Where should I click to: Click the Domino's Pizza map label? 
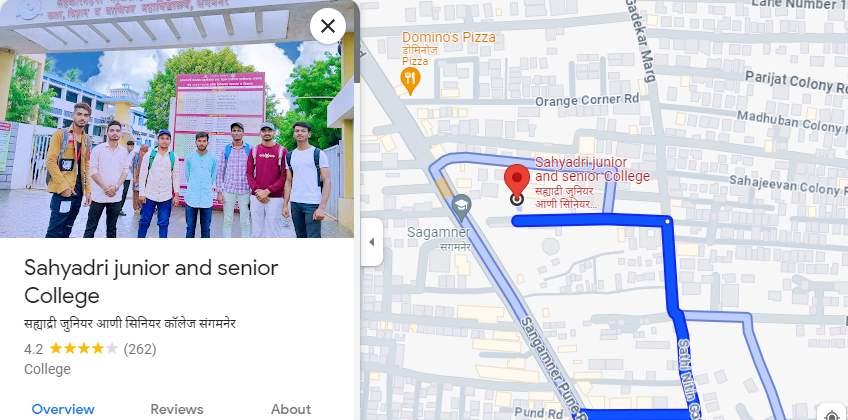[448, 37]
